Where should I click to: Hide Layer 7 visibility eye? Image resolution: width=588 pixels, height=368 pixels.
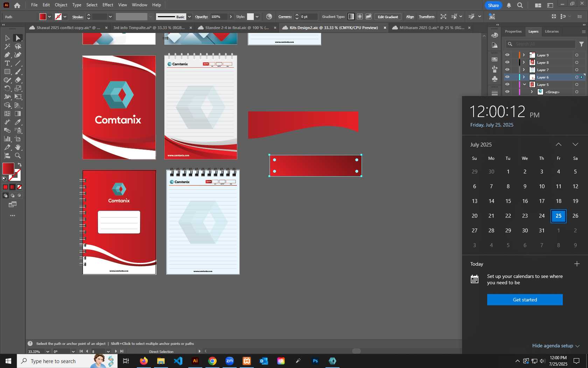tap(507, 70)
